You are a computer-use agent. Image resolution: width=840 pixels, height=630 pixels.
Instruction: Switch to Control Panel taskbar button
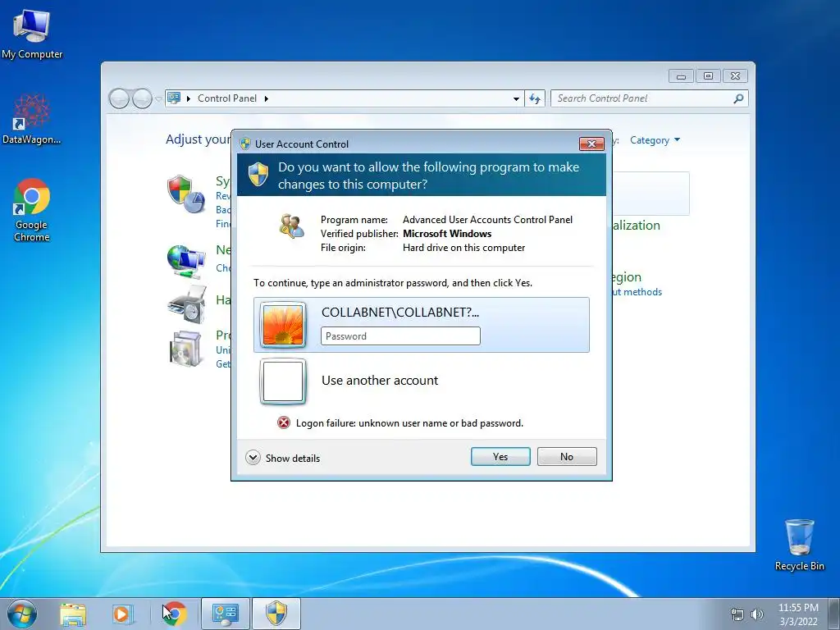coord(225,614)
